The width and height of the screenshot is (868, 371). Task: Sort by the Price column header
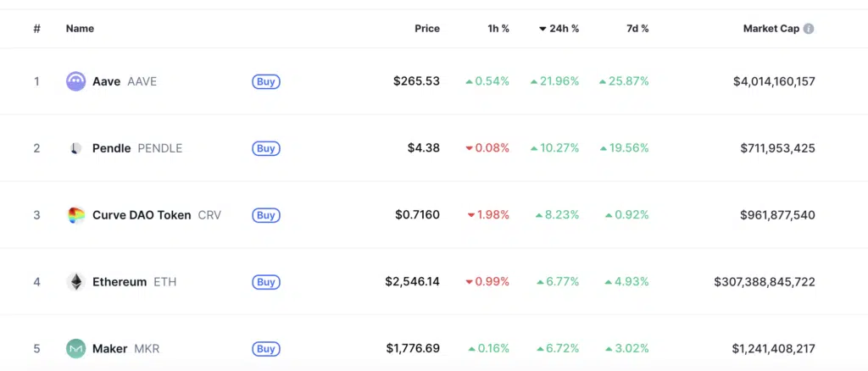(427, 29)
